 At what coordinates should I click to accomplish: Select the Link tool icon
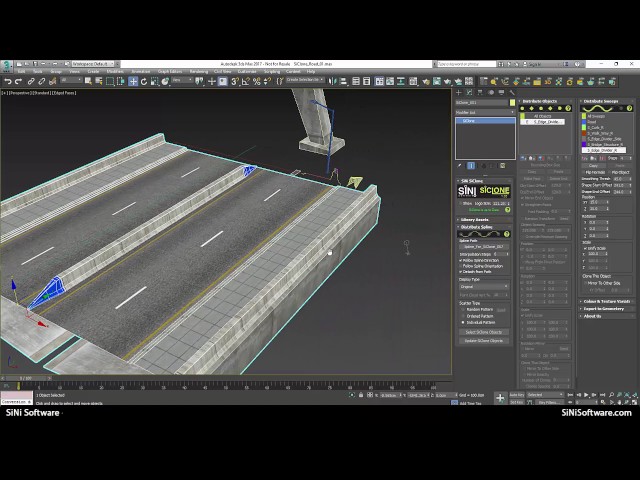tap(31, 82)
